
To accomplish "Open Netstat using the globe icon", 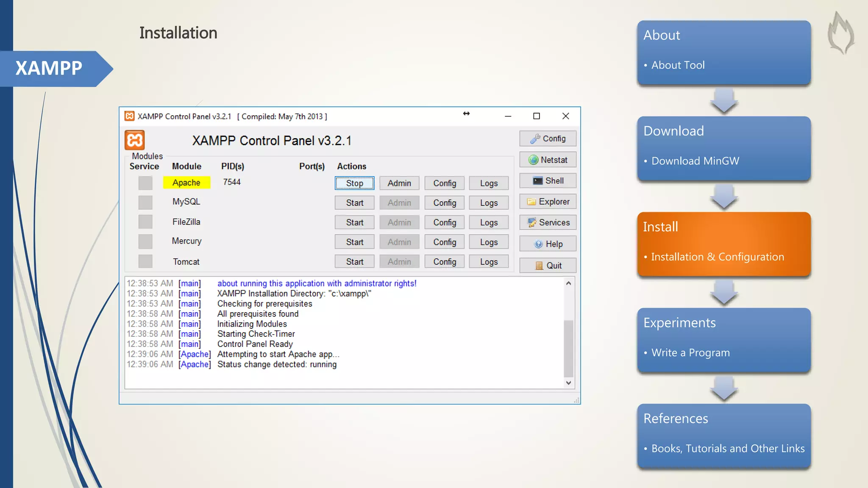I will click(548, 160).
